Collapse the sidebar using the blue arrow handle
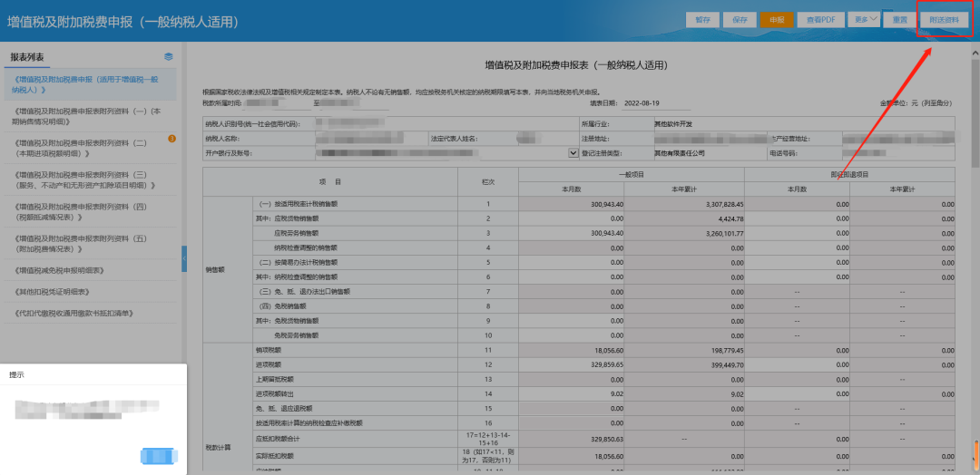The width and height of the screenshot is (980, 475). pyautogui.click(x=184, y=259)
